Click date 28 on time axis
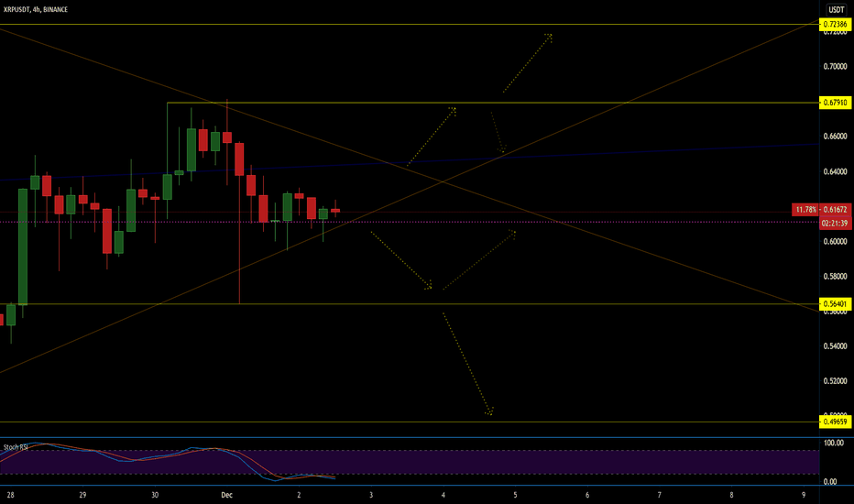Screen dimensions: 854x504 10,495
